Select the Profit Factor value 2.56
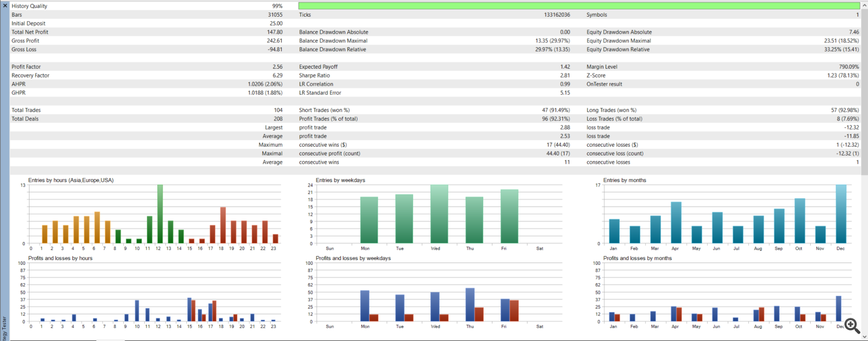The image size is (868, 341). (277, 67)
